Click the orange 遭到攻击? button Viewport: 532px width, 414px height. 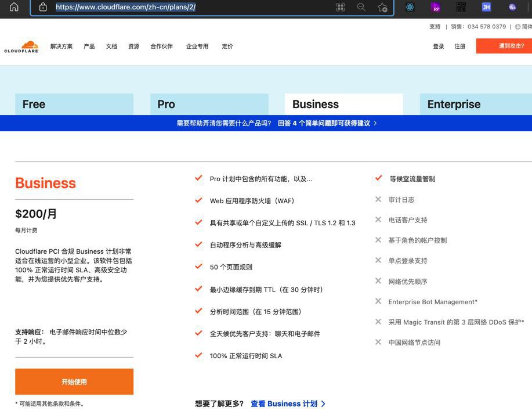504,46
